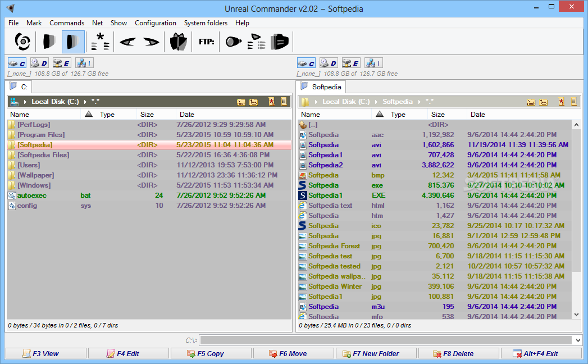Open history list icon in right panel
Image resolution: width=588 pixels, height=364 pixels.
574,102
